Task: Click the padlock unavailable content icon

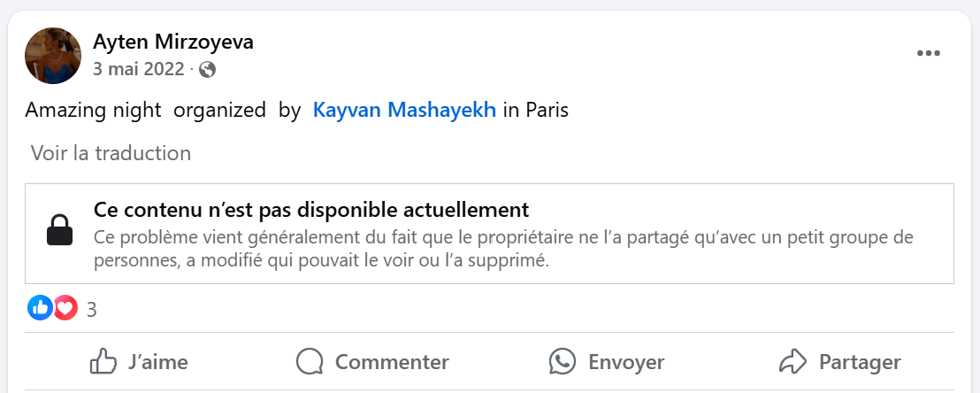Action: coord(60,231)
